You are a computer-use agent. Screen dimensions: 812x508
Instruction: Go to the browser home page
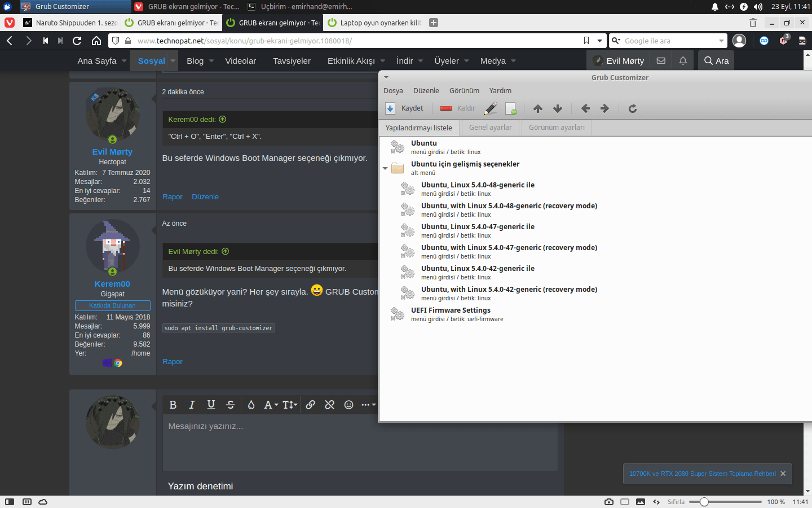pyautogui.click(x=96, y=41)
